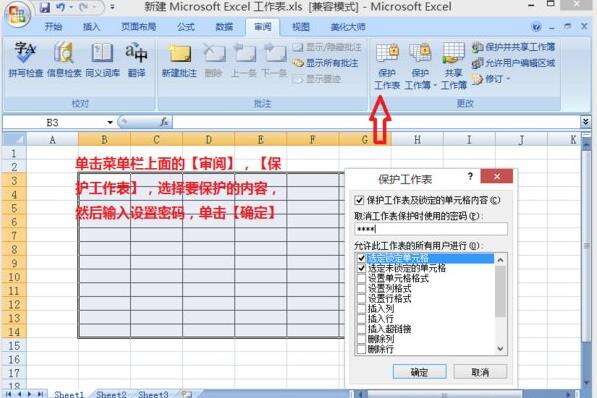Open the 视图 (View) tab

[x=300, y=27]
